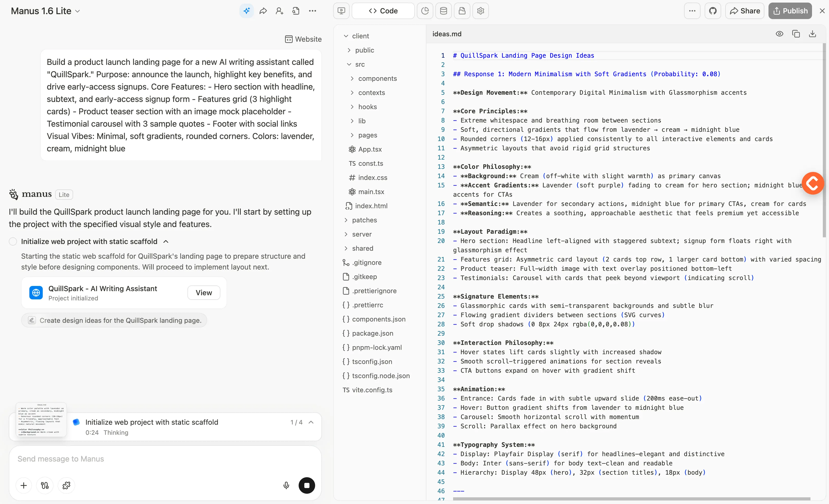Click the add collaborator icon

(279, 11)
